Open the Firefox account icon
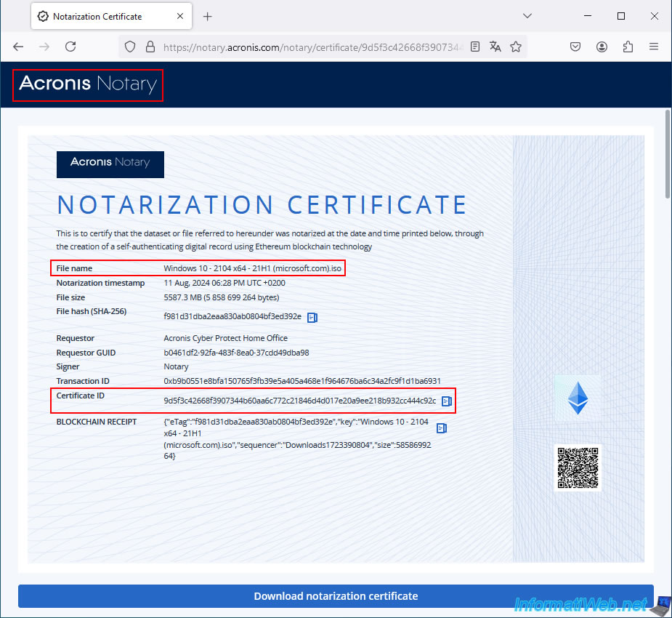The width and height of the screenshot is (672, 618). pyautogui.click(x=602, y=47)
